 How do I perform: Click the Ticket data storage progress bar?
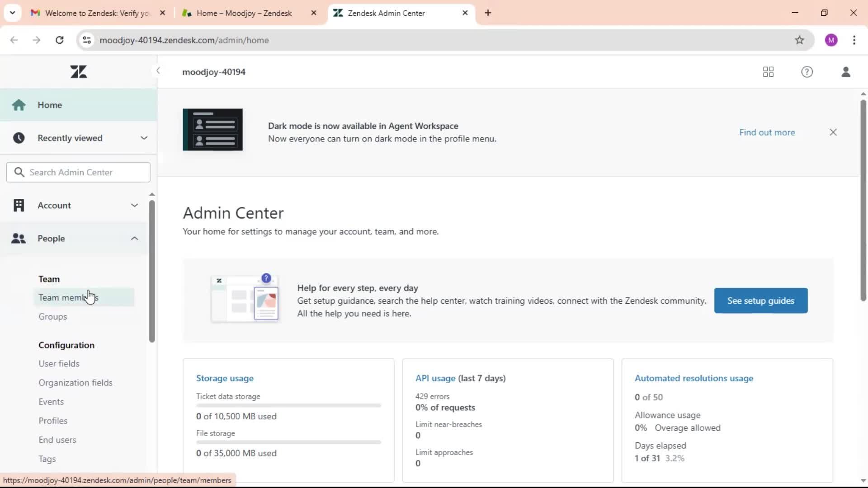point(288,406)
